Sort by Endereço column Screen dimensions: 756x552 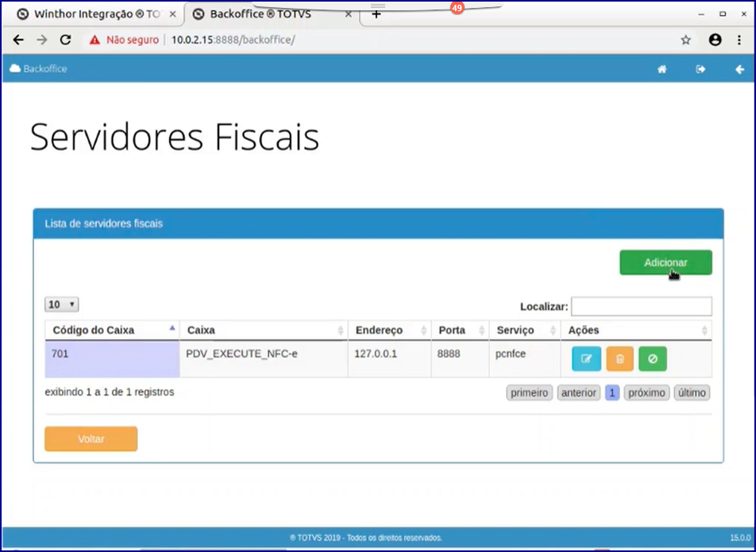[390, 330]
